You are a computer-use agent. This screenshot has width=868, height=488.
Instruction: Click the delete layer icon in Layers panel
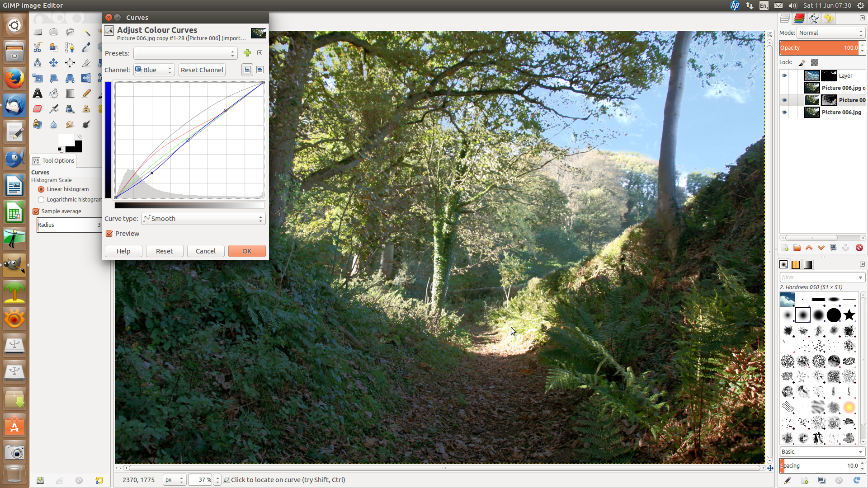click(x=859, y=248)
